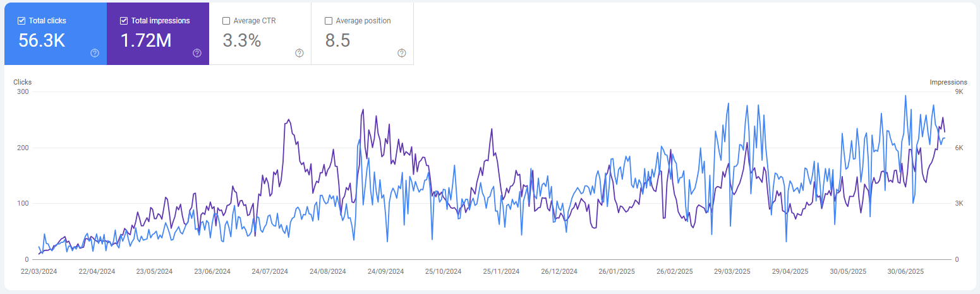This screenshot has width=980, height=294.
Task: Click help icon in Average CTR card
Action: pos(299,53)
